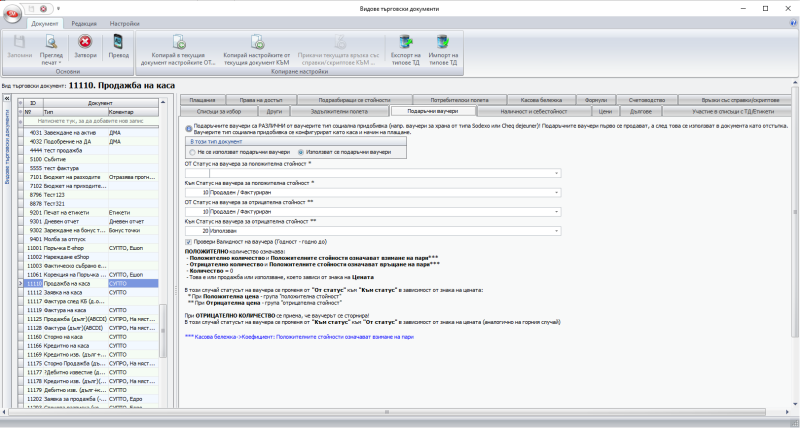Click the Касова бележка->Коефициент blue note text
800x428 pixels.
[x=299, y=337]
